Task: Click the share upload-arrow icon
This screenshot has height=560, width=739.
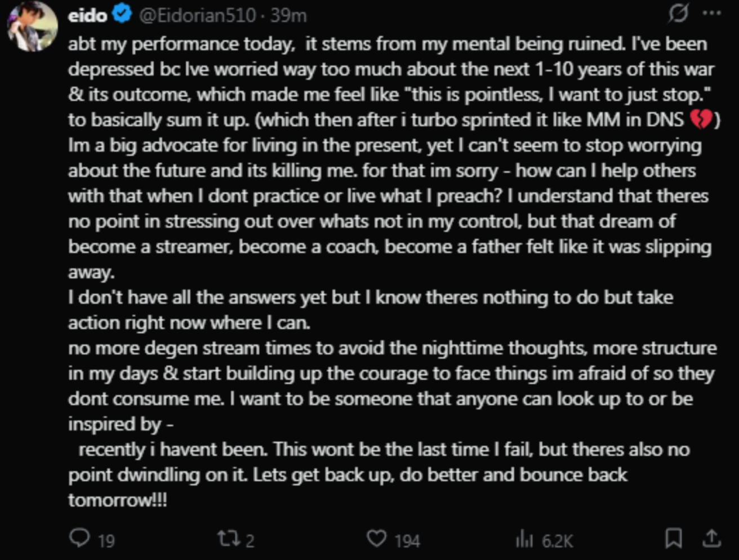Action: point(712,539)
